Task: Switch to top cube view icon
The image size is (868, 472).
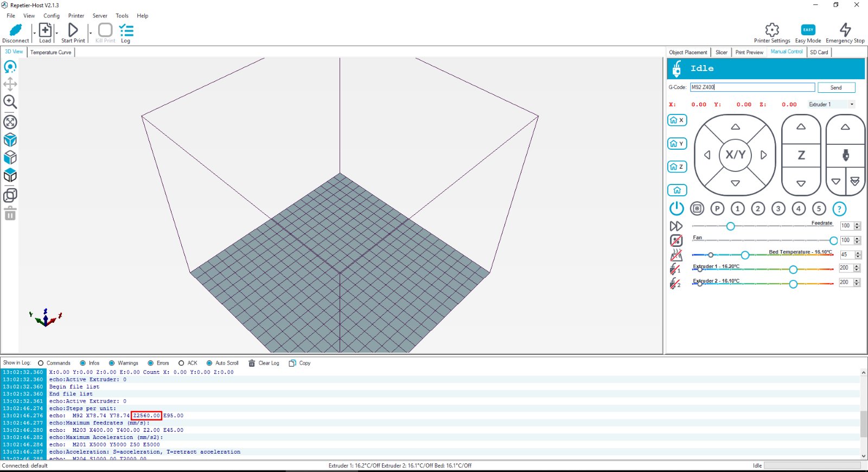Action: point(10,175)
